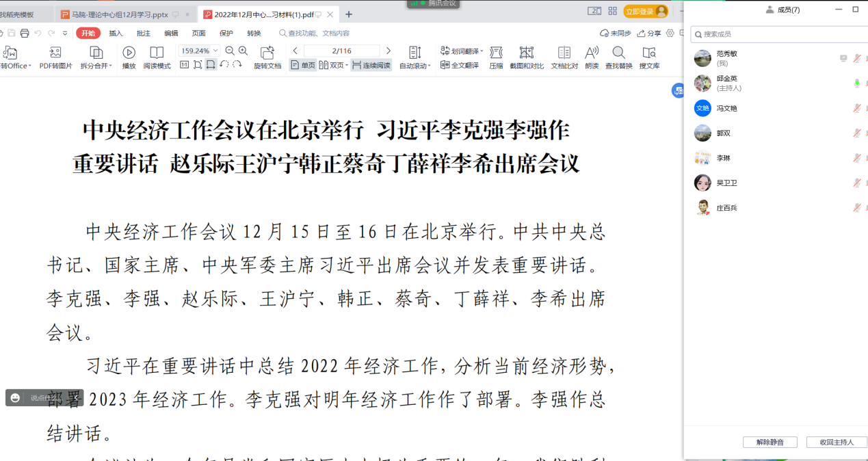Click the 压缩 compress icon
Viewport: 868px width, 461px height.
click(496, 53)
